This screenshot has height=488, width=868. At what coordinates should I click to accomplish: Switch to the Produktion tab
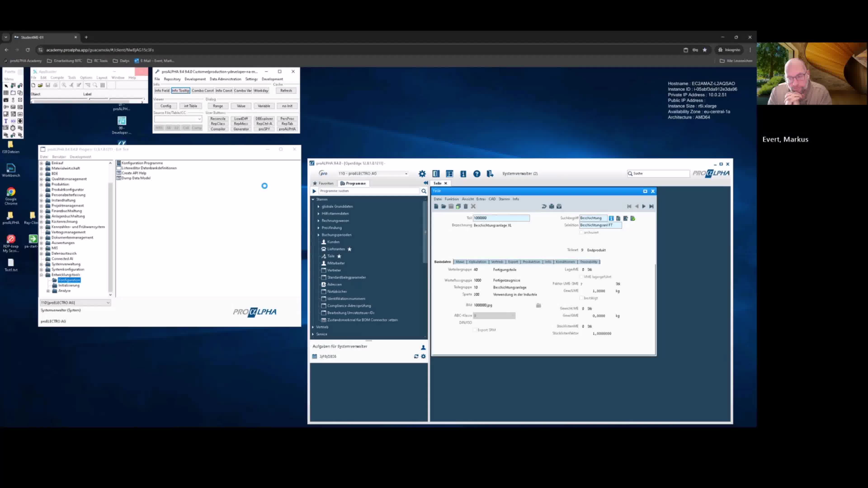(x=531, y=262)
